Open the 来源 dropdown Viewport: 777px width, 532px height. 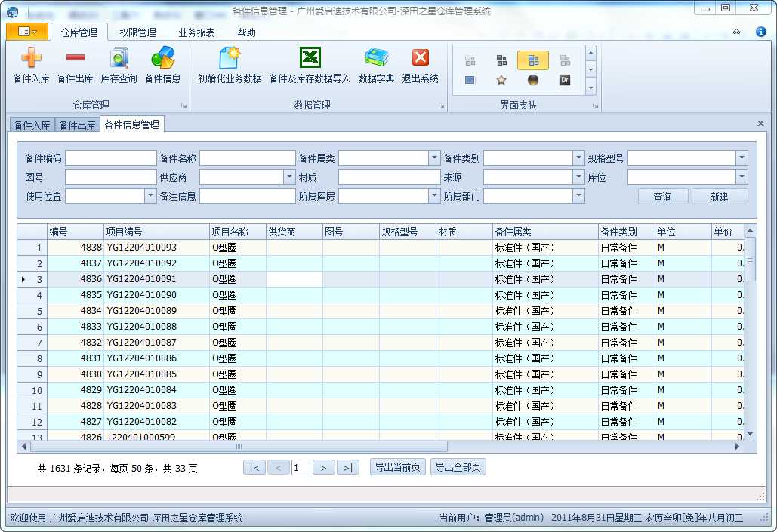click(578, 177)
